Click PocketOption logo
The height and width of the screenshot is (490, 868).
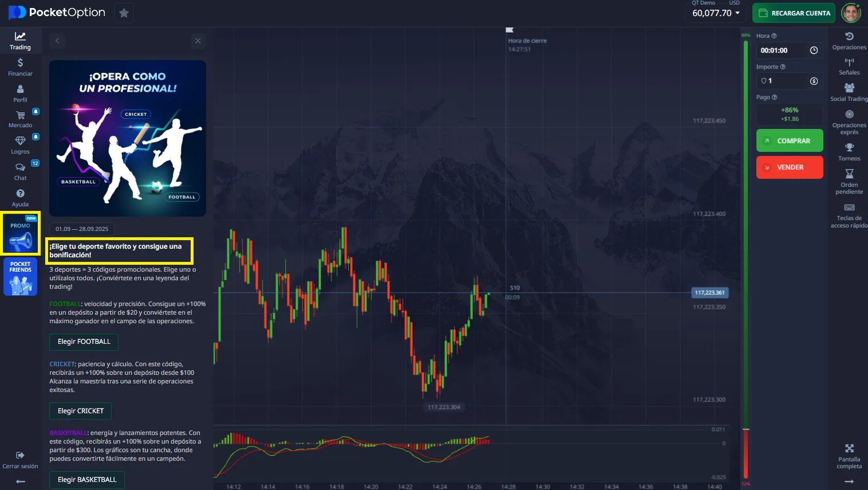(x=57, y=12)
